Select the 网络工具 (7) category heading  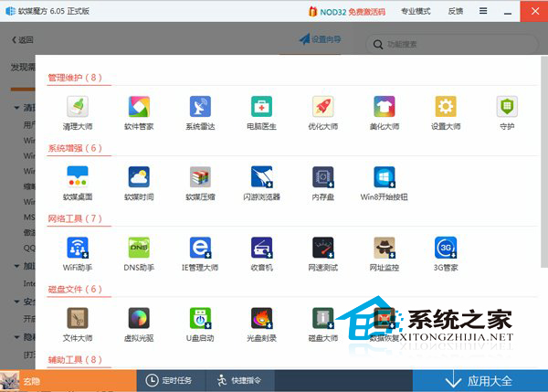[75, 218]
